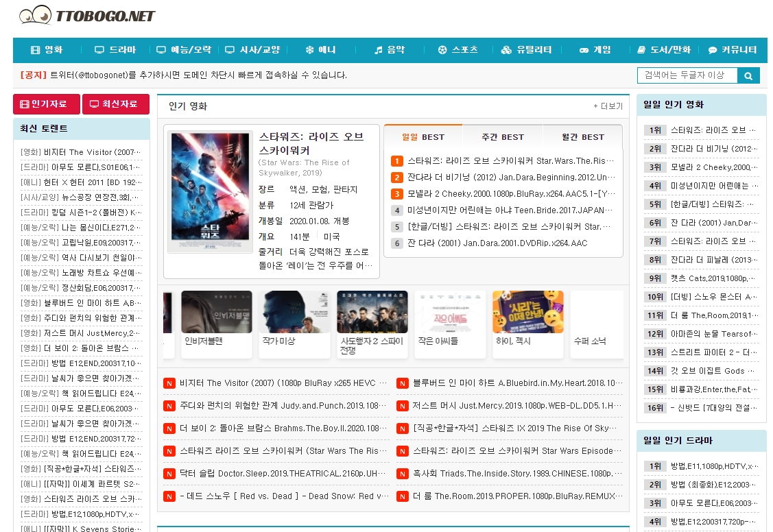Open [직공*한글*자석] 스타워즈 IX 2019 entry
773x532 pixels.
(x=514, y=428)
